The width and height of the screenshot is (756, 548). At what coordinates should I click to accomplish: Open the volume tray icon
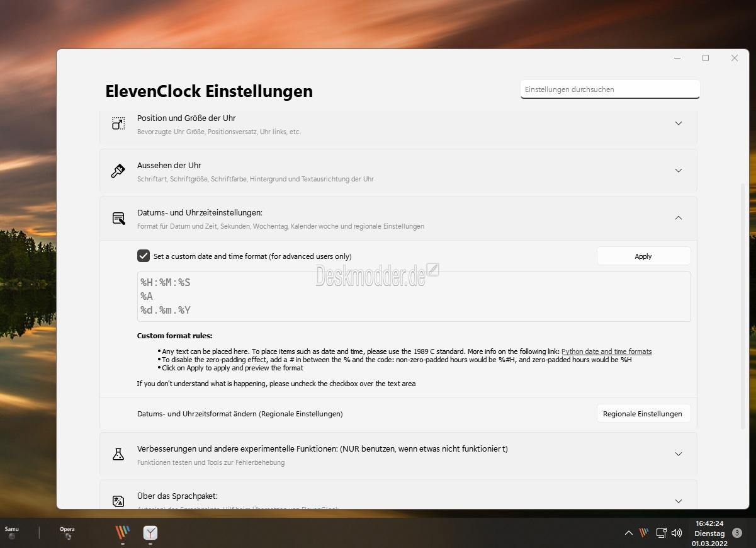(x=677, y=533)
